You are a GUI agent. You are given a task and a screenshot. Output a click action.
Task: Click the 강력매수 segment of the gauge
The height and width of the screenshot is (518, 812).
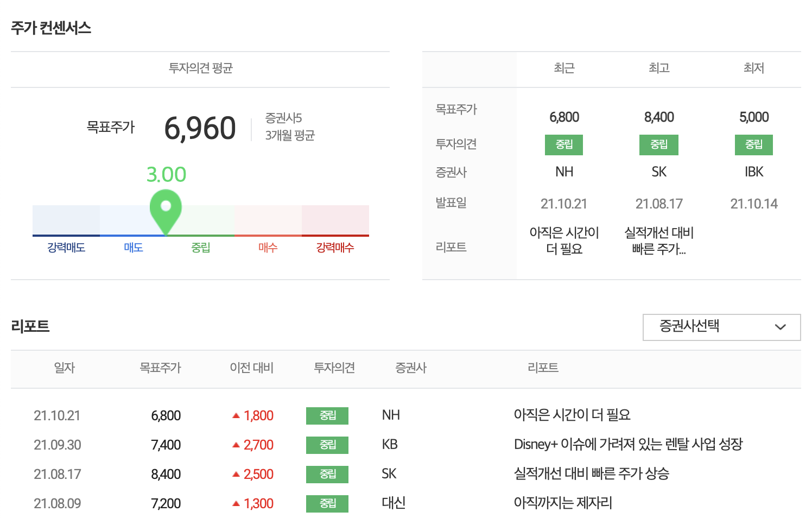point(335,220)
